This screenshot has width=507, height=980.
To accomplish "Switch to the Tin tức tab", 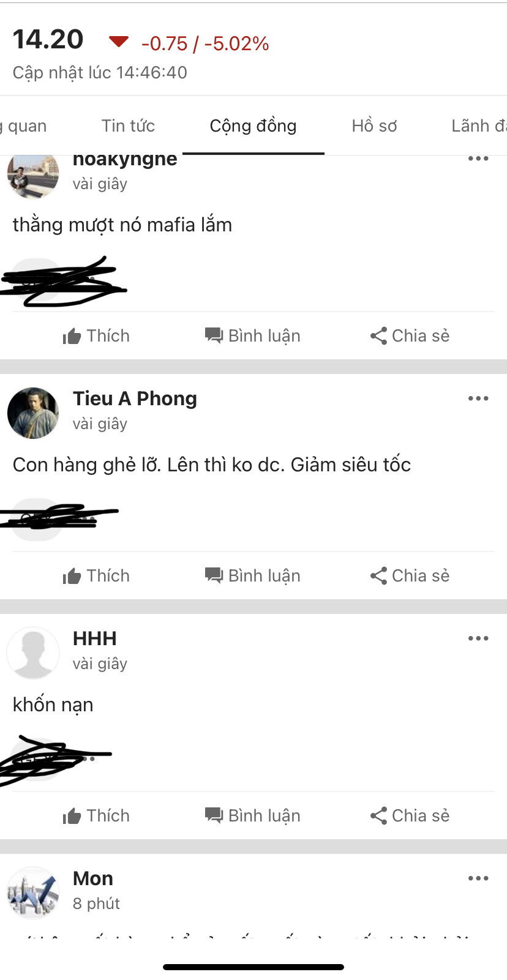I will click(x=128, y=125).
